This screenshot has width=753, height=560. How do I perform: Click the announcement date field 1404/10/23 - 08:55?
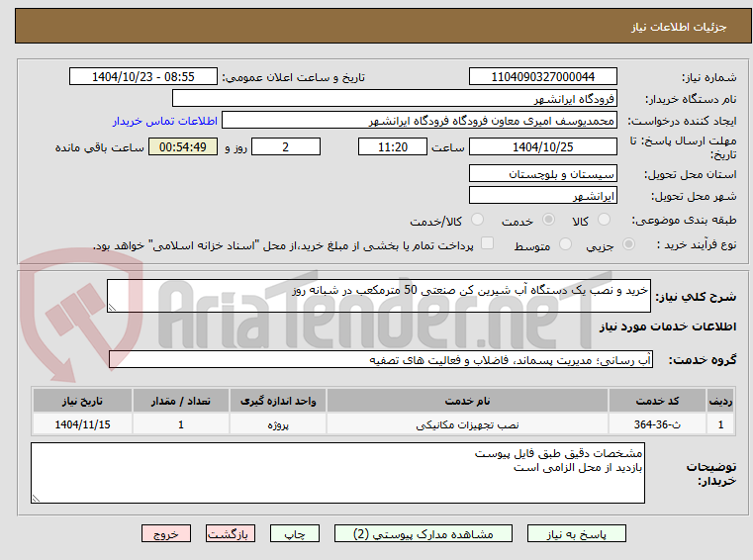click(x=143, y=77)
